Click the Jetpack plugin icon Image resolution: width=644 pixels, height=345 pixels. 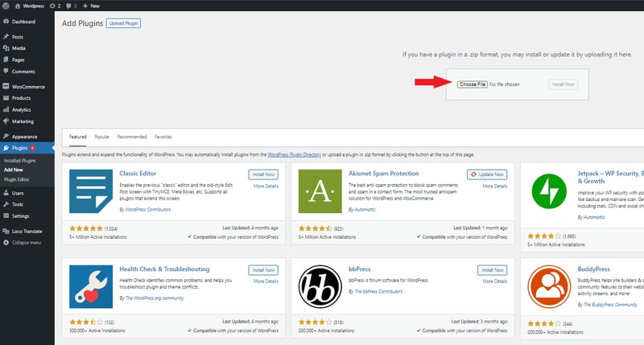click(549, 191)
